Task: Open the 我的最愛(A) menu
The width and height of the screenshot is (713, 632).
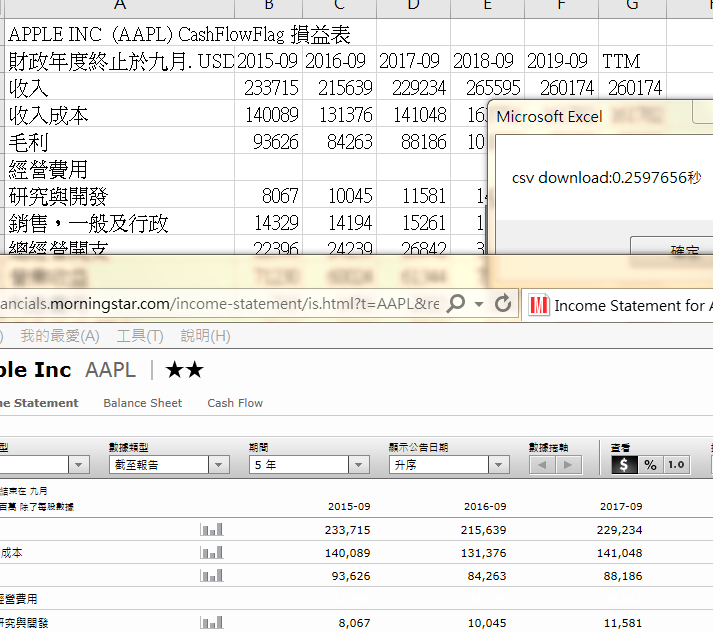Action: click(x=60, y=336)
